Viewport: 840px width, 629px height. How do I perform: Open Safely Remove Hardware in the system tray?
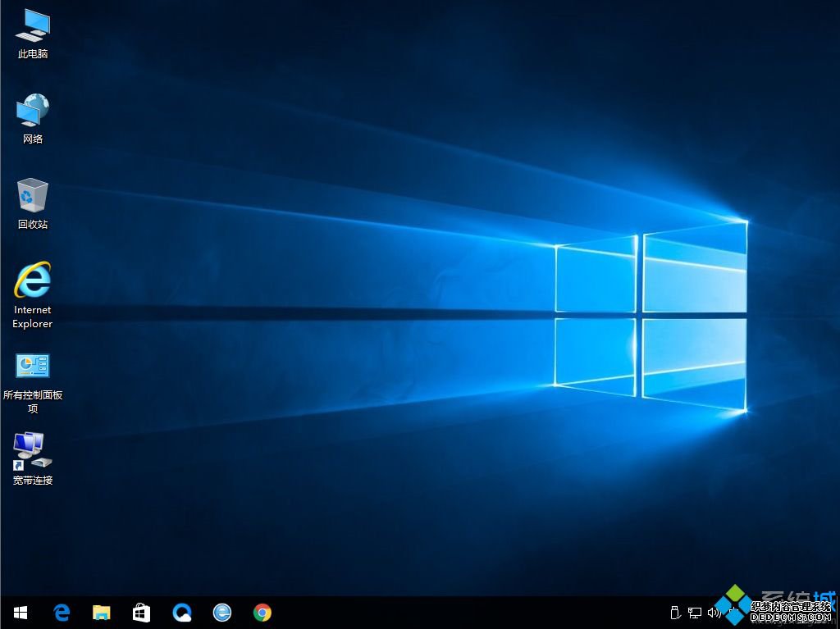tap(674, 613)
